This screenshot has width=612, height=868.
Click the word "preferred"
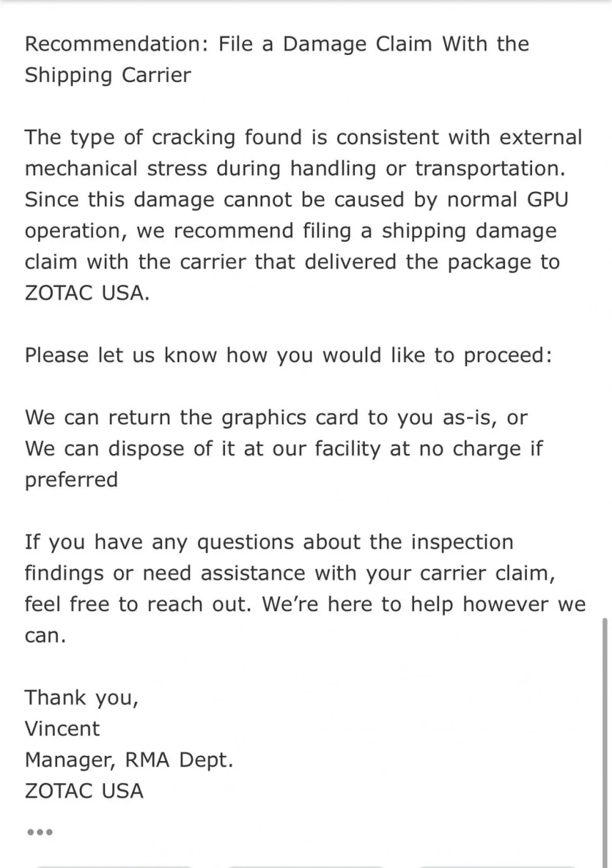click(x=71, y=481)
